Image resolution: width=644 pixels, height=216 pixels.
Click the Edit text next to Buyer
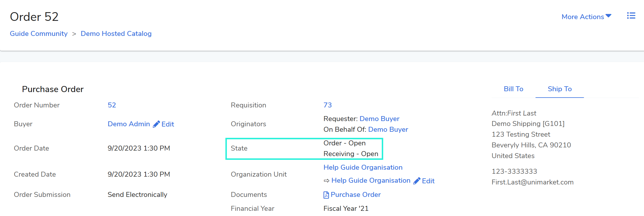pyautogui.click(x=168, y=124)
